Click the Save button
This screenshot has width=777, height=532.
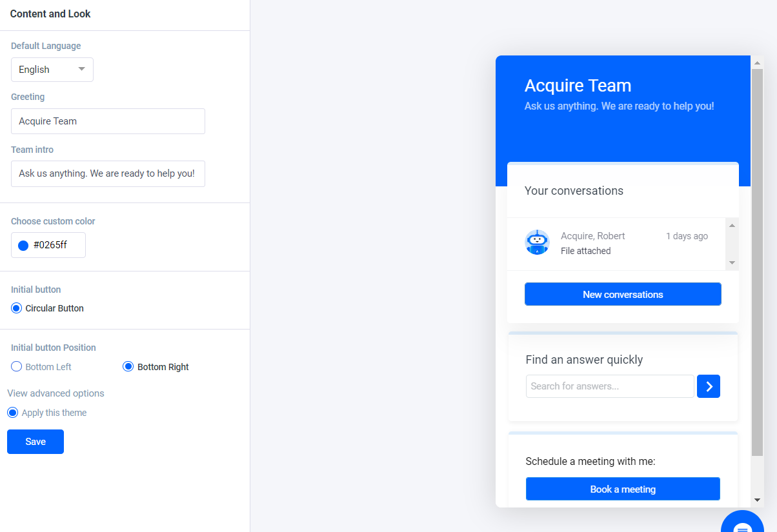click(x=35, y=442)
